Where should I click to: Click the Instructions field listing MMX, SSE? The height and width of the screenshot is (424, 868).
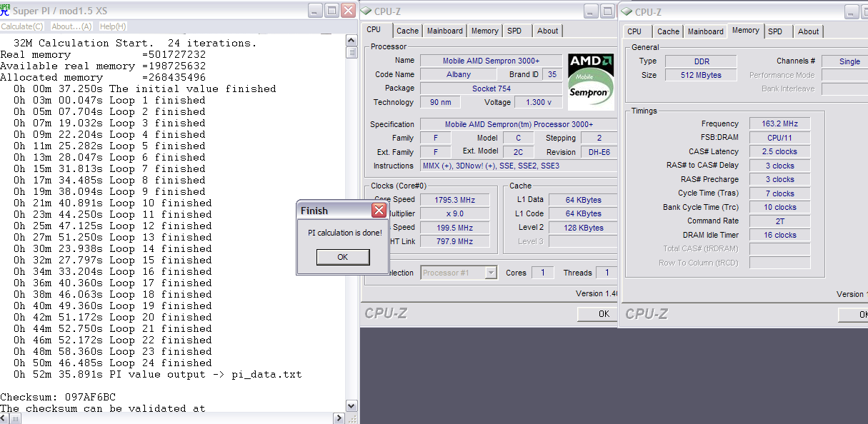point(519,166)
